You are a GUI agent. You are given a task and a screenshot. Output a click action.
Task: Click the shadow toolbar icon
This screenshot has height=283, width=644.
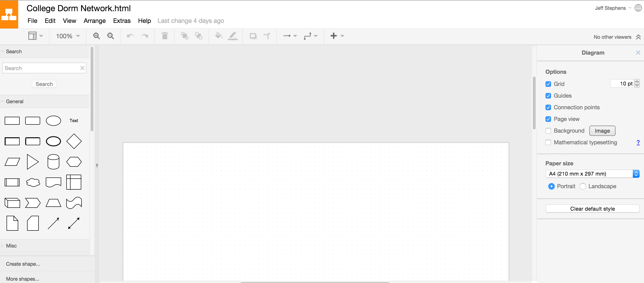[x=253, y=36]
